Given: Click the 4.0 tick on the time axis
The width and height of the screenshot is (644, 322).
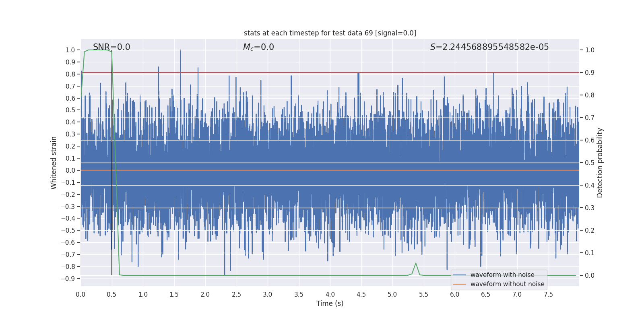Looking at the screenshot, I should pyautogui.click(x=330, y=294).
